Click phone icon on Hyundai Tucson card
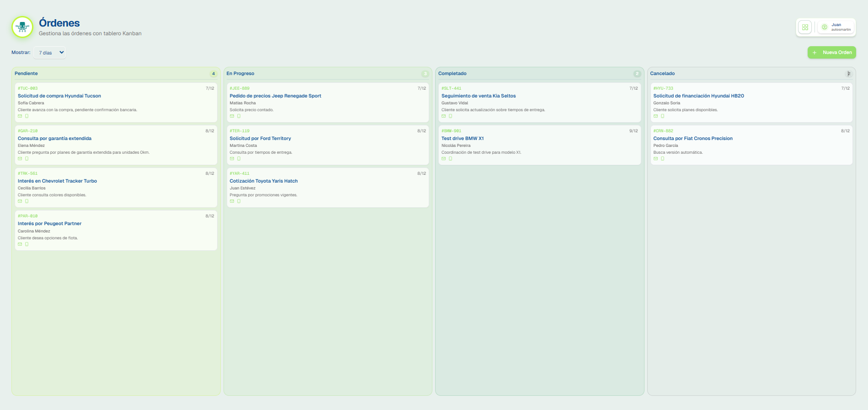The width and height of the screenshot is (868, 410). click(x=27, y=116)
